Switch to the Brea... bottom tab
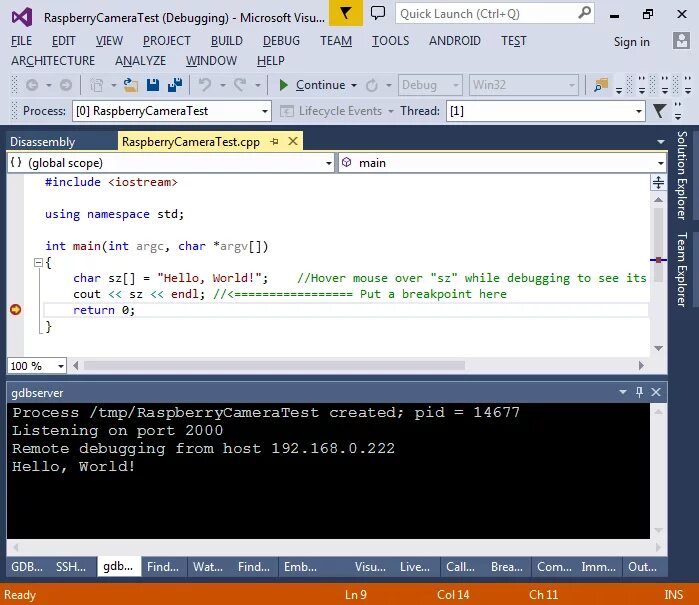The image size is (699, 605). click(507, 567)
